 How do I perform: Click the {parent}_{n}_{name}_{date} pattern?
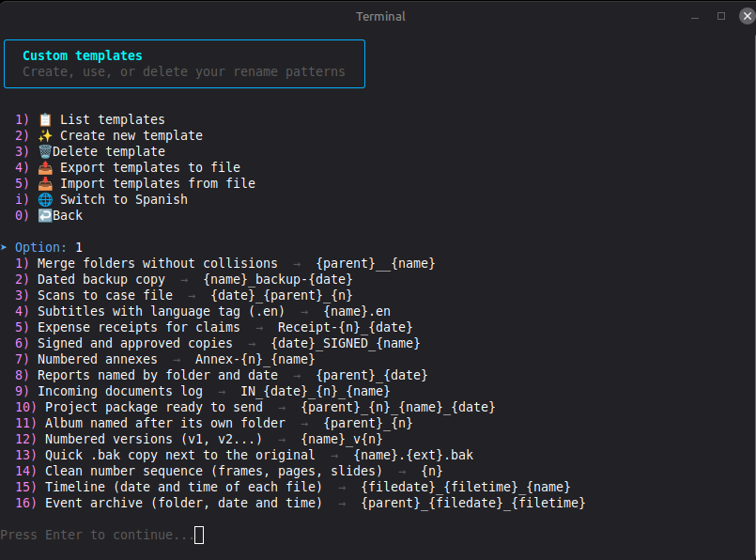(x=398, y=407)
